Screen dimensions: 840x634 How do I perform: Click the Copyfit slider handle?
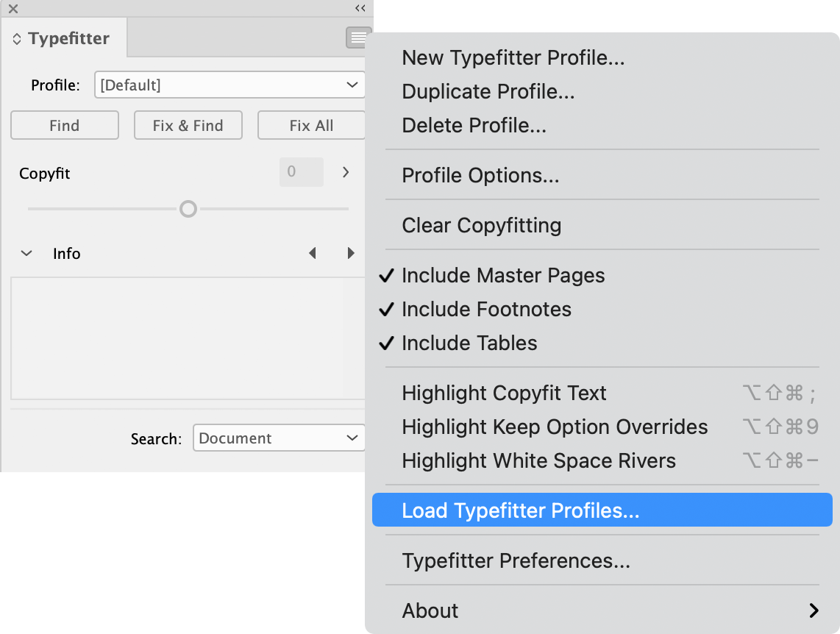pos(188,209)
